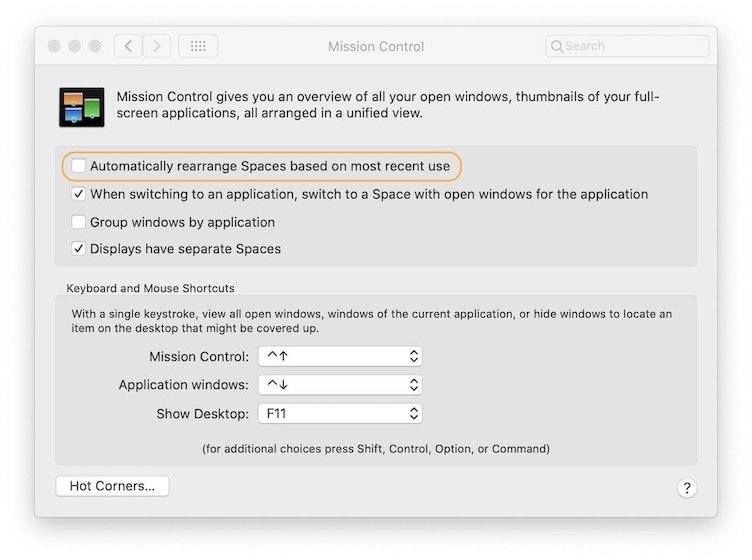Enable automatically rearrange Spaces checkbox
The height and width of the screenshot is (560, 752).
coord(79,166)
